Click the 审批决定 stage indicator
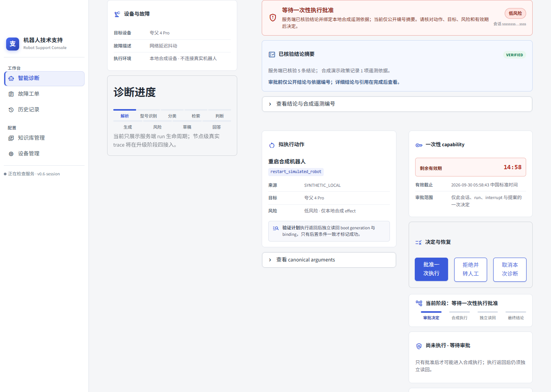 coord(431,316)
